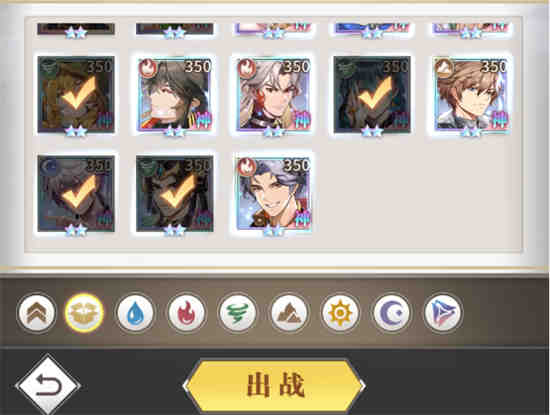Viewport: 550px width, 415px height.
Task: Uncheck the first hero in bottom row
Action: point(76,194)
